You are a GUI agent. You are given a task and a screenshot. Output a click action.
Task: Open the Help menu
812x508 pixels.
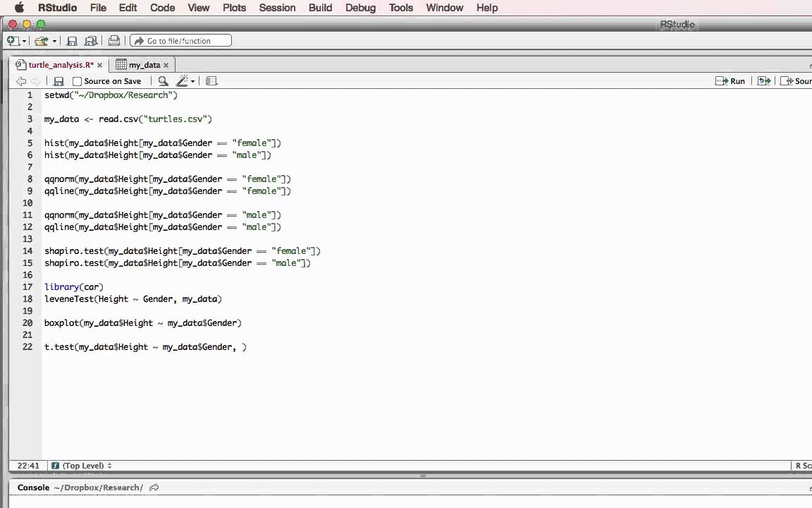(x=487, y=8)
